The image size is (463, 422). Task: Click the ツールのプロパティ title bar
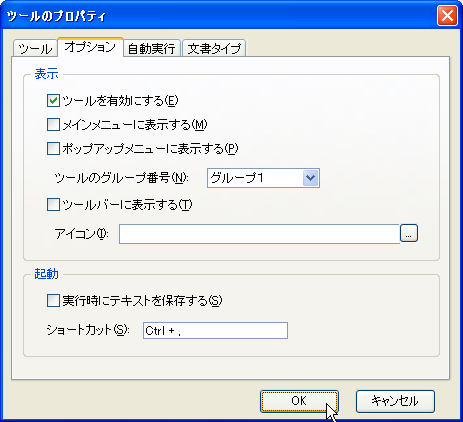point(218,16)
